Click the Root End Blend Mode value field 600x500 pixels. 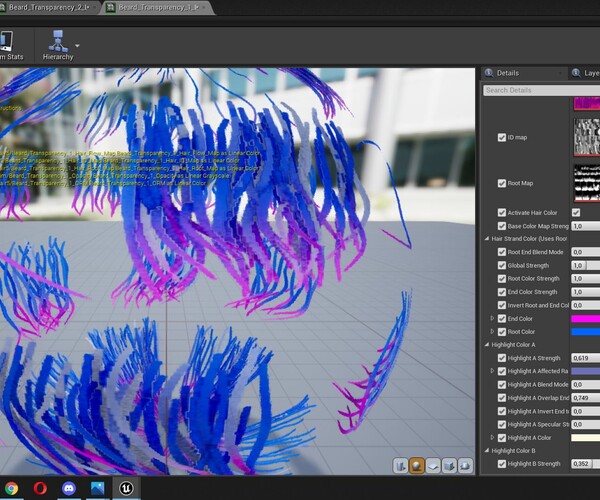(585, 252)
